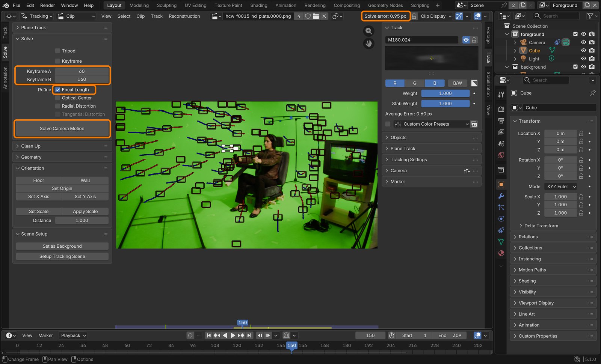Lock the Location X value

pos(581,134)
